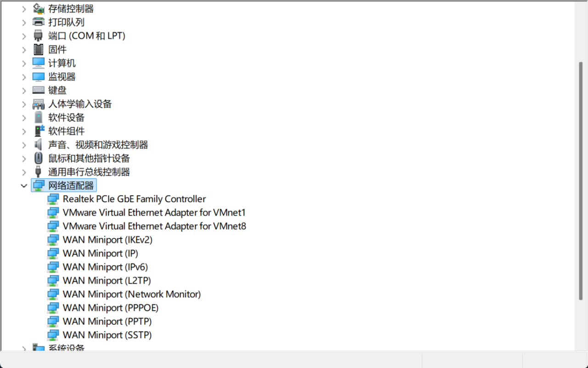Collapse the 网络适配器 network adapters category
This screenshot has width=588, height=368.
(24, 186)
